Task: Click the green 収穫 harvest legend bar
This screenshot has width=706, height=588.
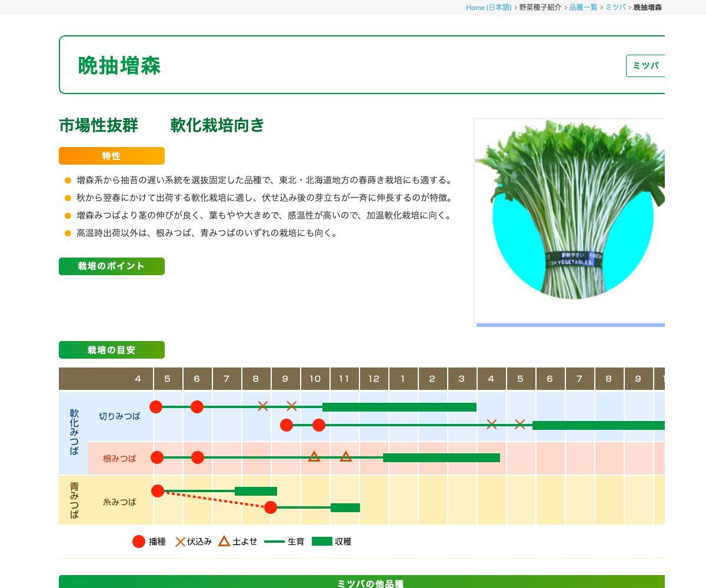Action: pyautogui.click(x=321, y=542)
